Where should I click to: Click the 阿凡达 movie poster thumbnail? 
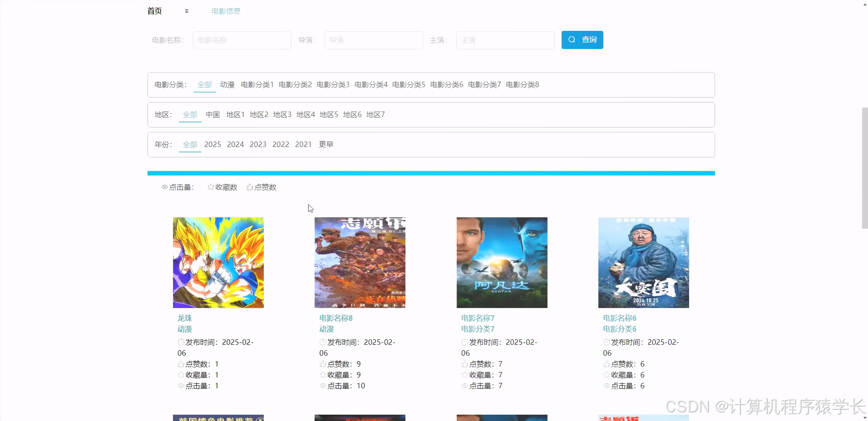point(501,262)
